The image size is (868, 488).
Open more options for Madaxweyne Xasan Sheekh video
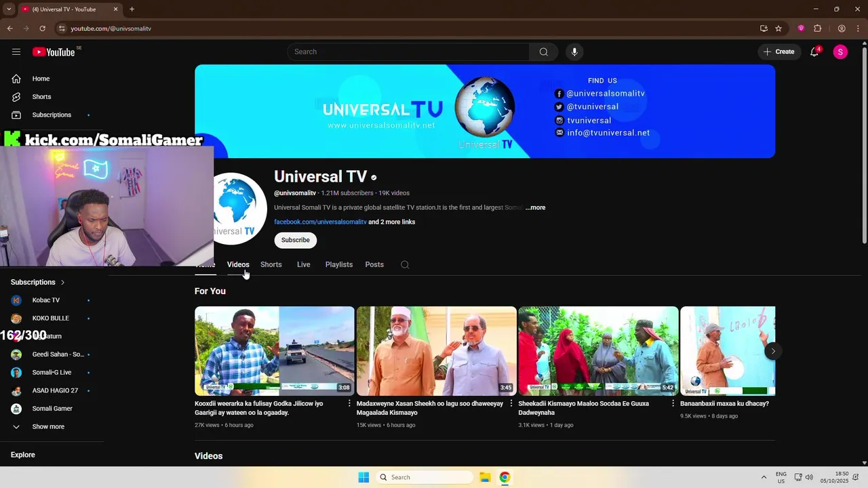[511, 403]
